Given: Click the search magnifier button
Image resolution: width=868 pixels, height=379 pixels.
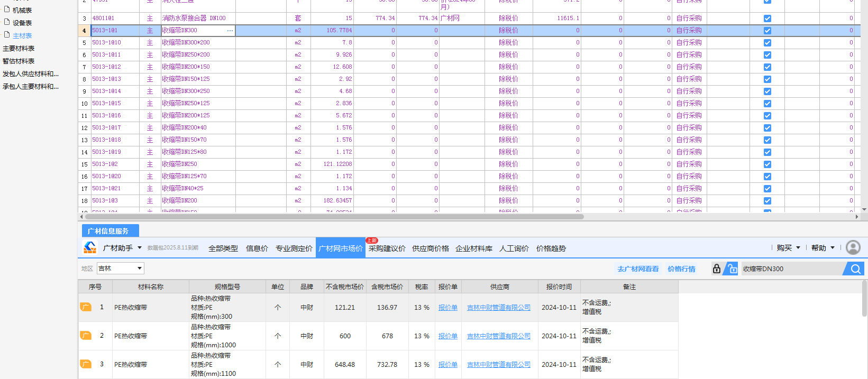Looking at the screenshot, I should pyautogui.click(x=855, y=269).
